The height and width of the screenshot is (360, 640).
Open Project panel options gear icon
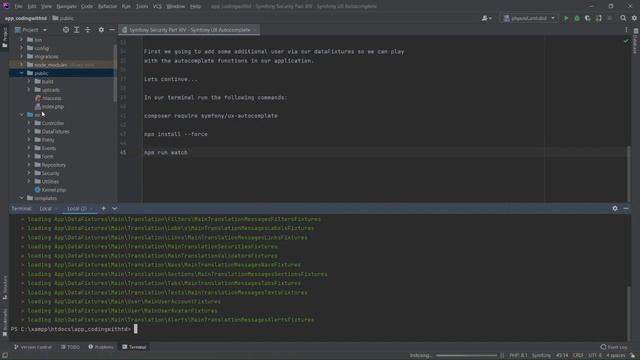[101, 30]
